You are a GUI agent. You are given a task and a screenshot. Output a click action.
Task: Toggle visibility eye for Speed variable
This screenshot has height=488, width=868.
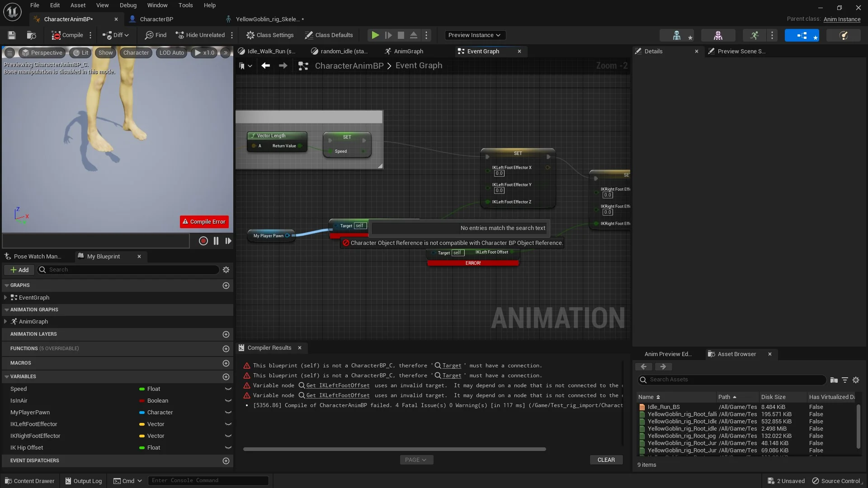[x=228, y=389]
